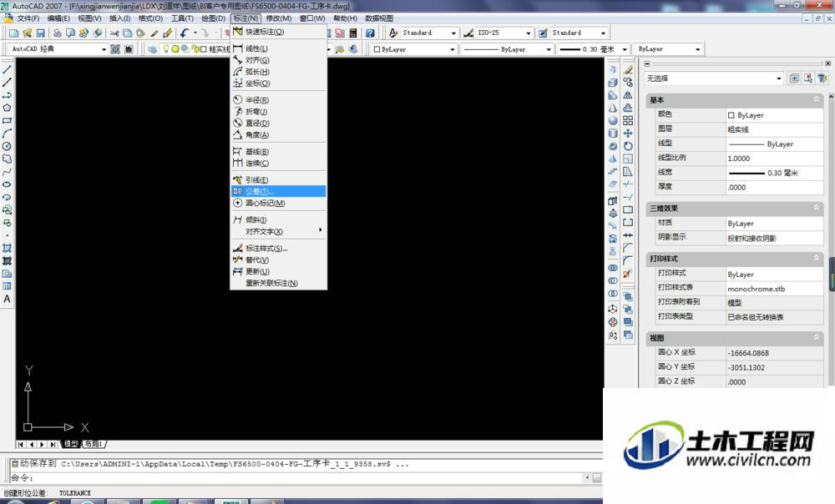Screen dimensions: 835x504
Task: Click the calculator icon in toolbar
Action: (353, 33)
